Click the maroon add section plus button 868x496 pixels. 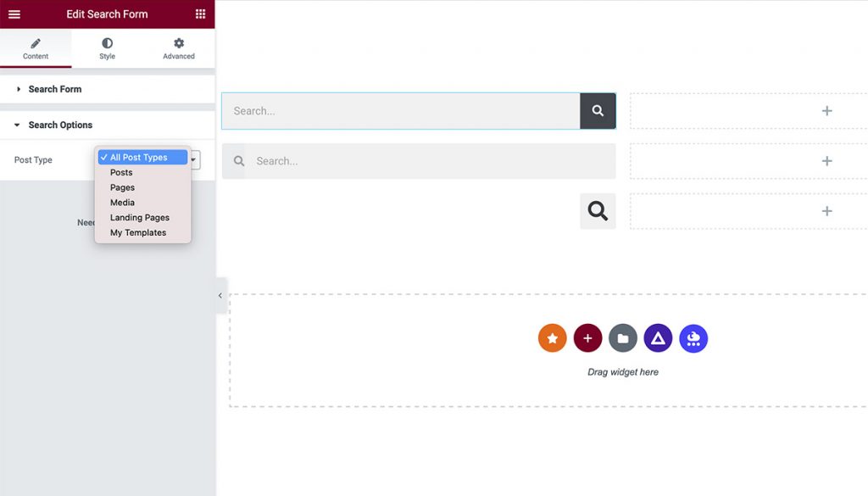pyautogui.click(x=587, y=338)
